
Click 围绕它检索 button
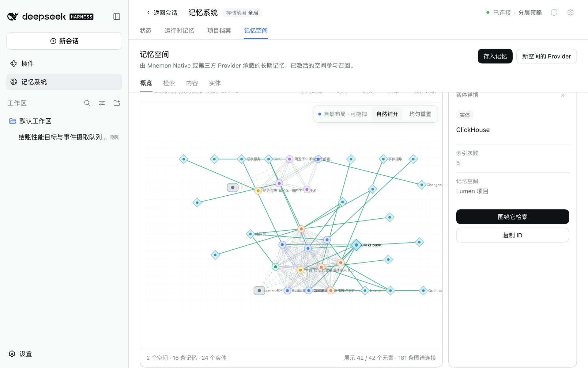click(x=512, y=217)
